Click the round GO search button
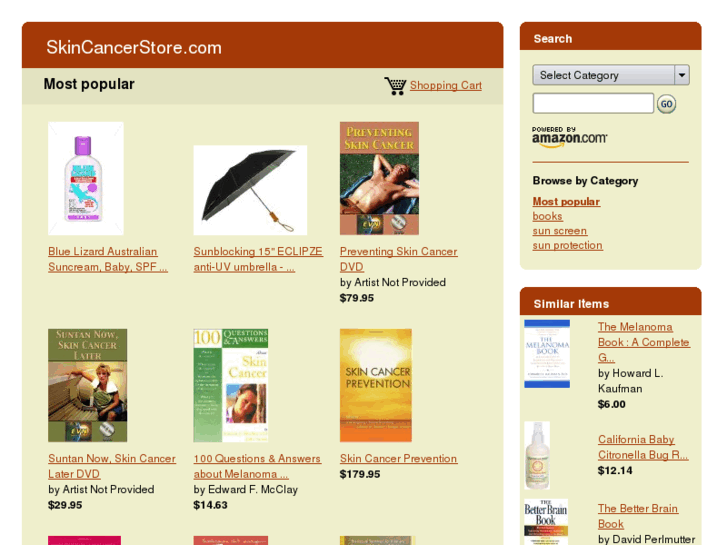 666,104
